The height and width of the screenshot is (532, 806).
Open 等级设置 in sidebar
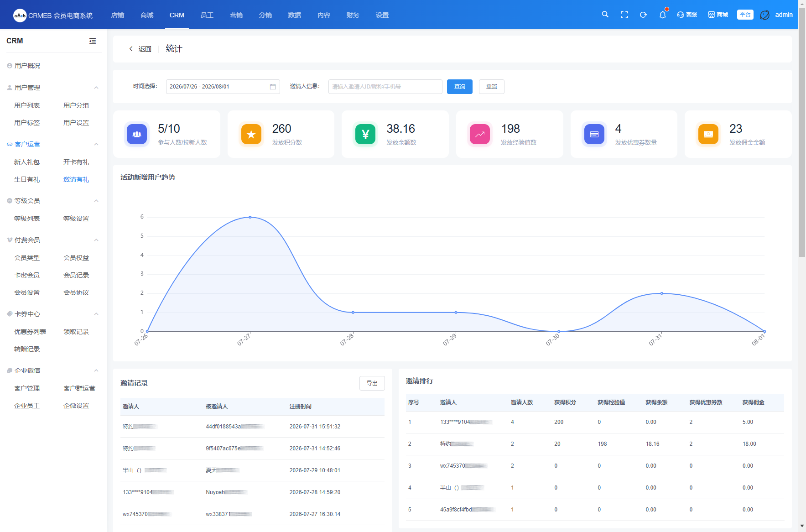click(76, 219)
